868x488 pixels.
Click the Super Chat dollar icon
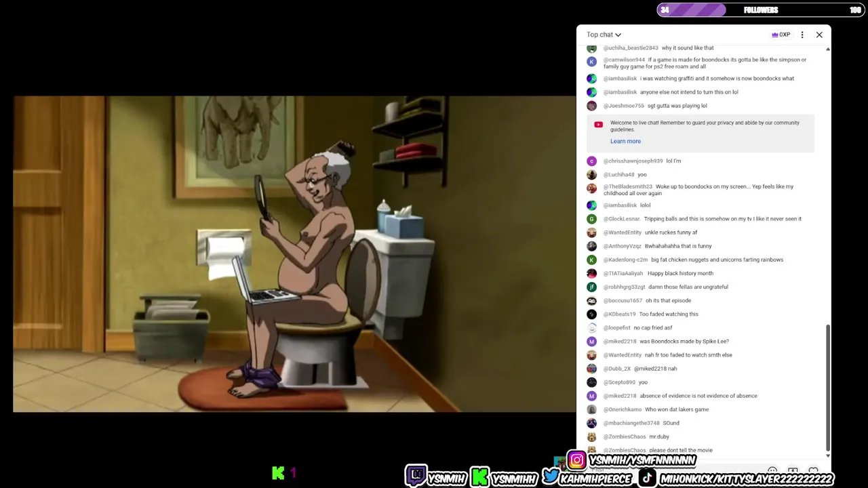click(793, 471)
